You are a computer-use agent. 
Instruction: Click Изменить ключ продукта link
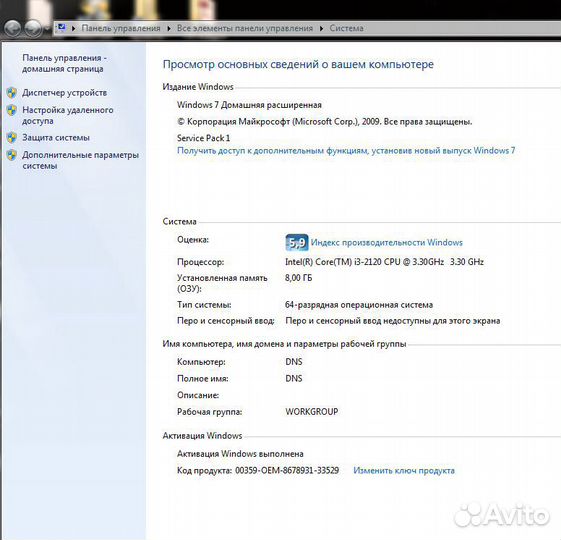(404, 471)
